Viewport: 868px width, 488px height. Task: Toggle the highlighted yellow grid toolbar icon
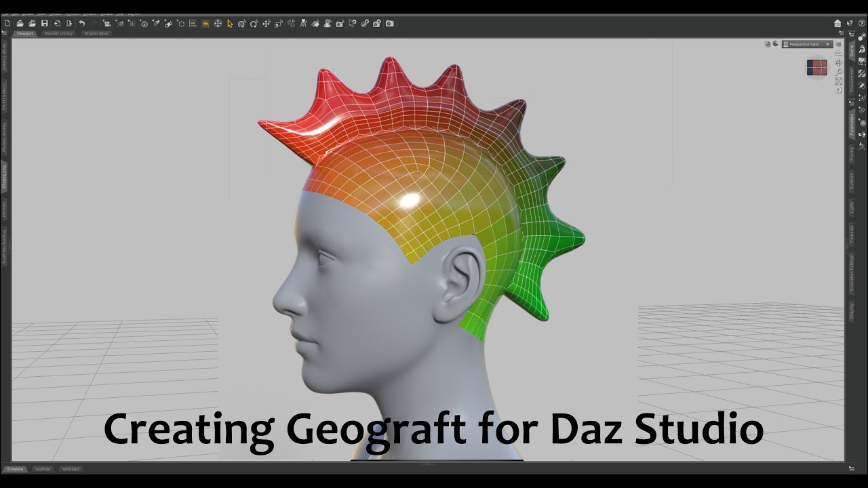[205, 23]
